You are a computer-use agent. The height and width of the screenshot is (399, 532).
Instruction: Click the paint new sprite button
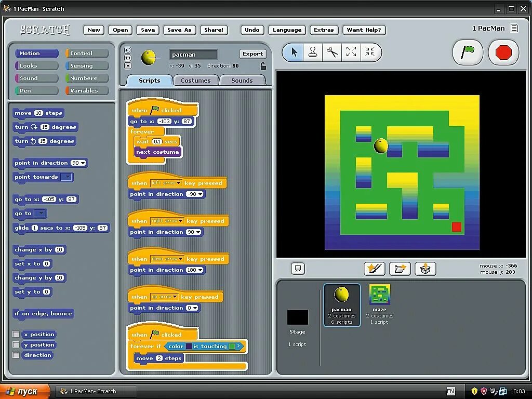pos(374,269)
